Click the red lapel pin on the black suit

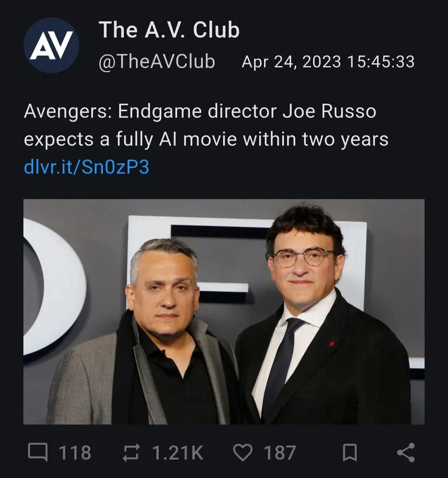[x=332, y=344]
